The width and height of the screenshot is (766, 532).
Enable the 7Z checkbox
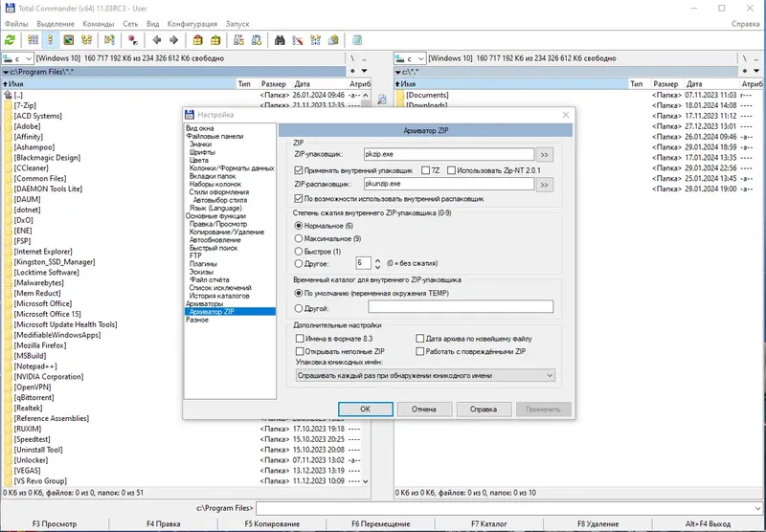[x=425, y=170]
